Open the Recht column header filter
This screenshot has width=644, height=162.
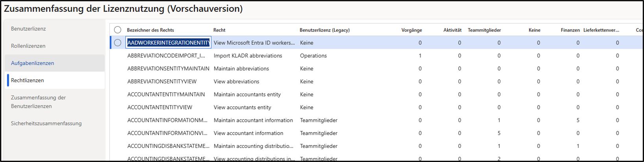point(219,30)
